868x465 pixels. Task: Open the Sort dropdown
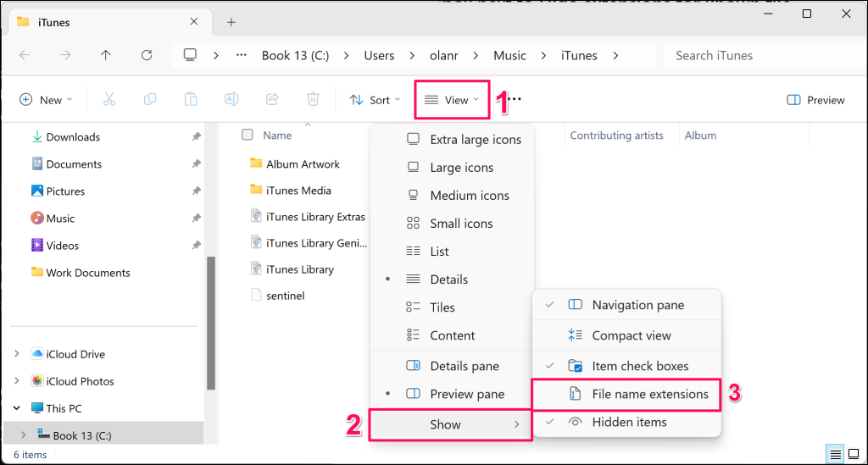375,100
